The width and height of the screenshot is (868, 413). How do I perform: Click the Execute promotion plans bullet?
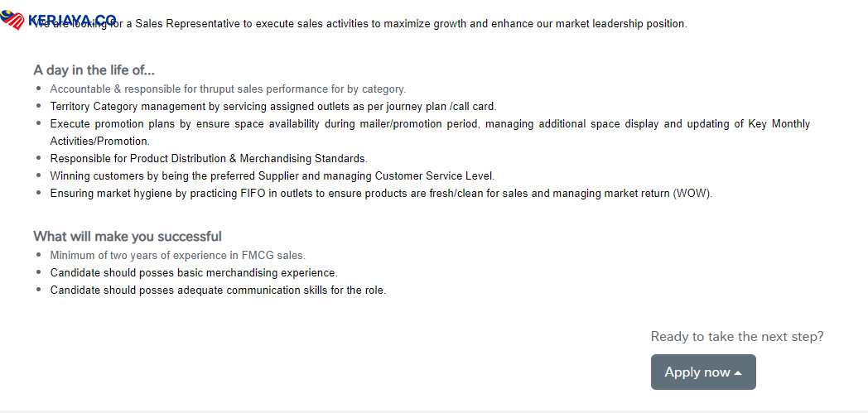click(430, 124)
